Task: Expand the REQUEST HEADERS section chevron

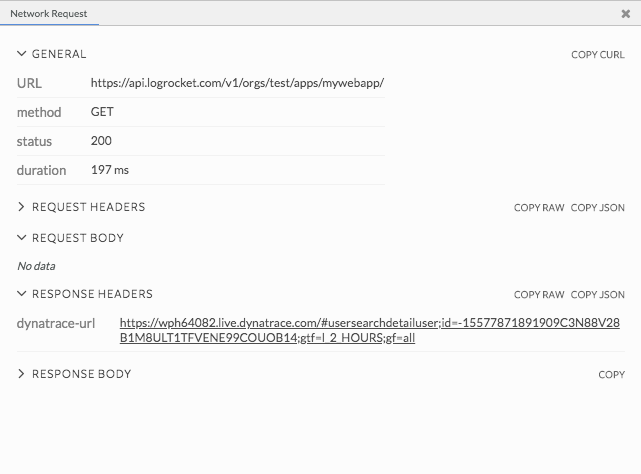Action: [x=22, y=207]
